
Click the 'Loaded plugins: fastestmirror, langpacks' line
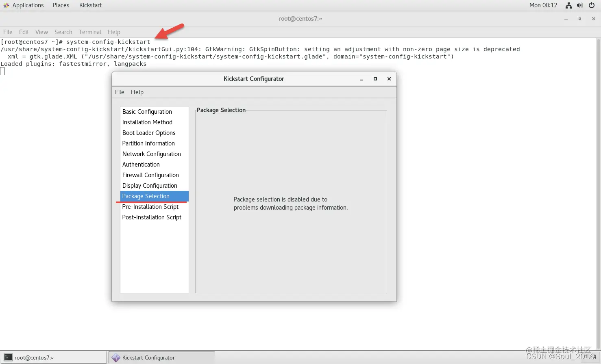click(74, 64)
